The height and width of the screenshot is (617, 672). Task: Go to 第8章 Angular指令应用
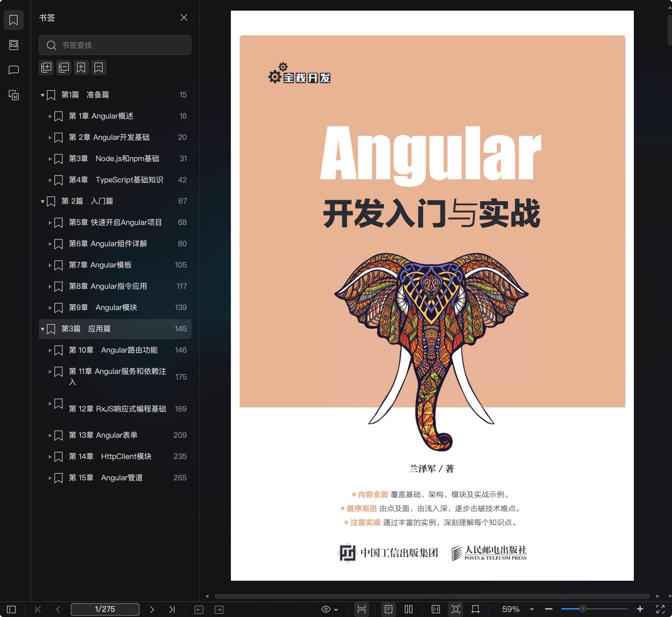point(108,287)
